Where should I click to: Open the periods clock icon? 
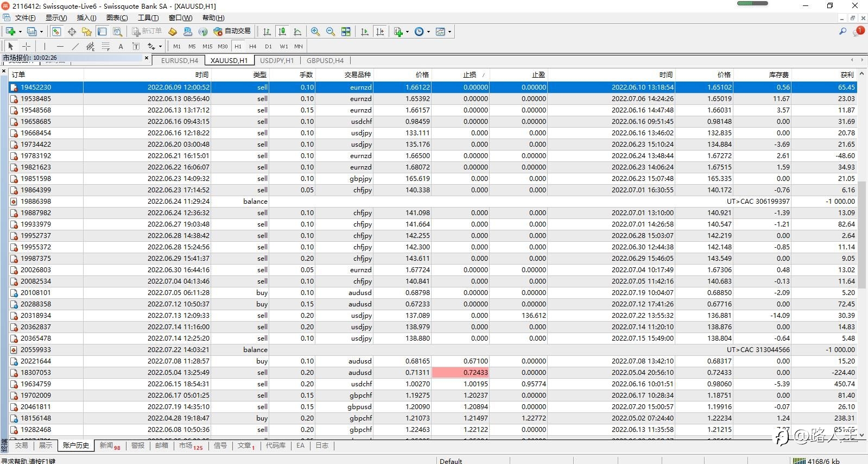[419, 32]
